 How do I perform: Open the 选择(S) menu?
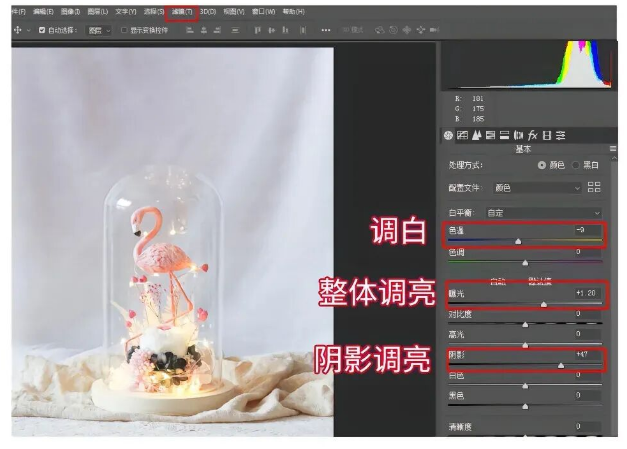pyautogui.click(x=154, y=12)
